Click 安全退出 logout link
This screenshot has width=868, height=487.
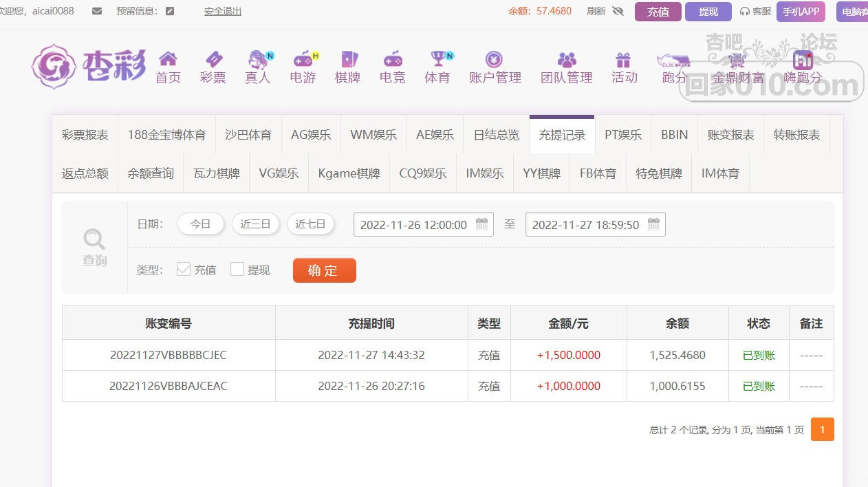(223, 11)
